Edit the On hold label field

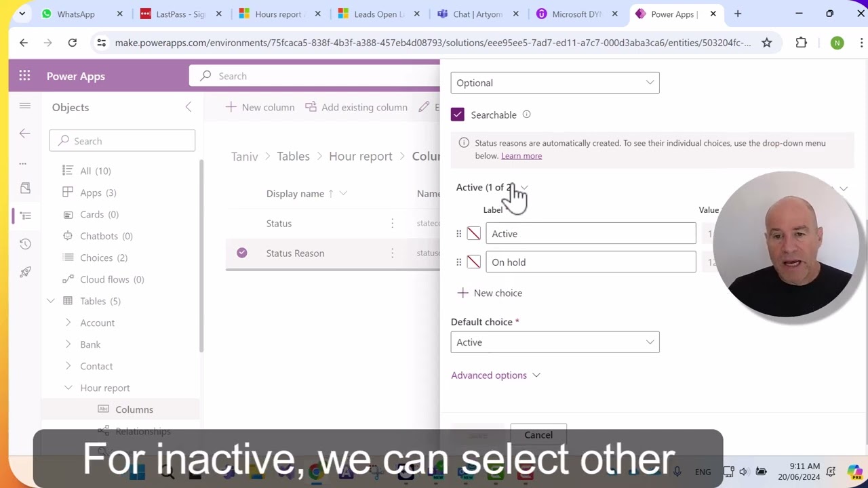tap(591, 262)
